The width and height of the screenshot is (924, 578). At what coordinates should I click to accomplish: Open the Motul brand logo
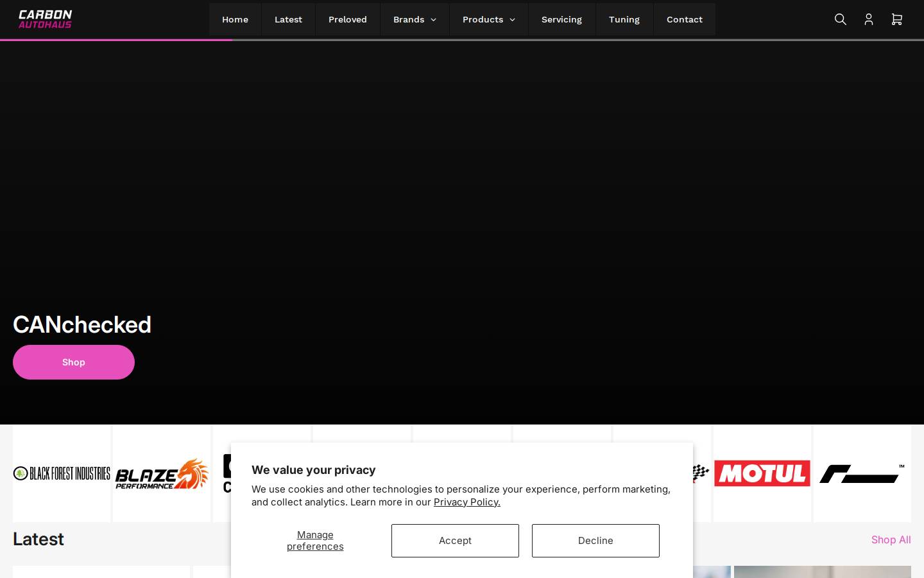coord(762,473)
